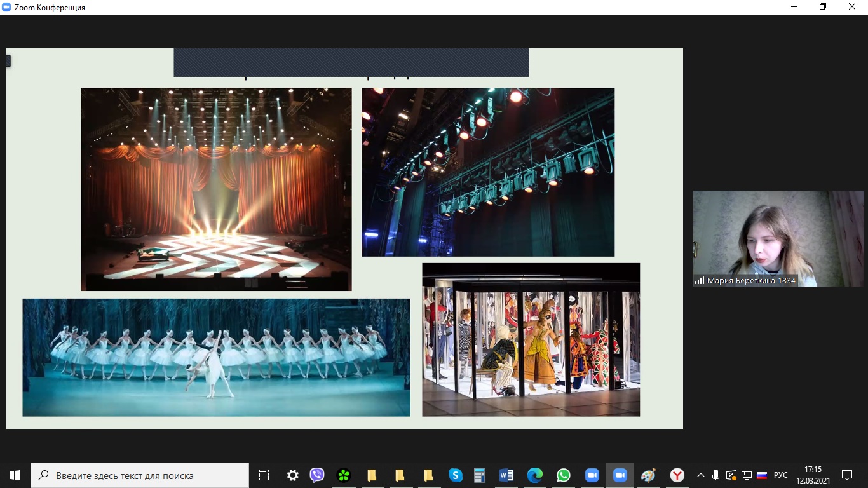Open the Windows notification center
The image size is (868, 488).
[847, 475]
